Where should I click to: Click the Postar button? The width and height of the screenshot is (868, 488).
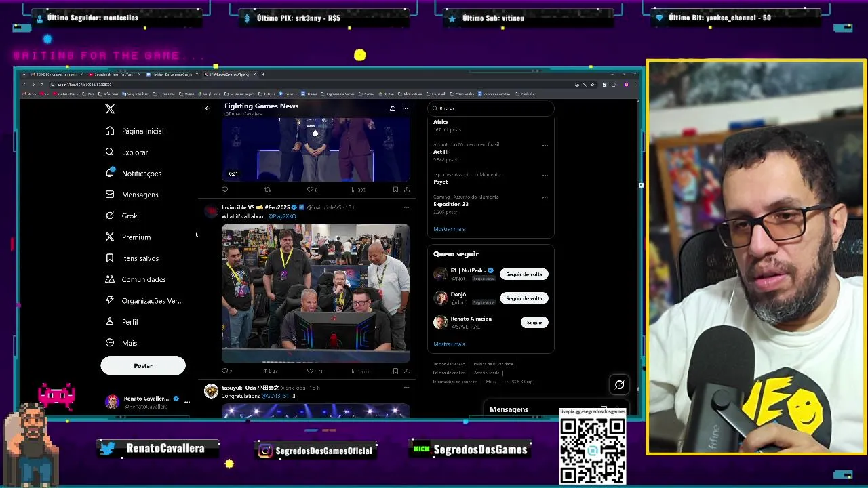coord(143,366)
